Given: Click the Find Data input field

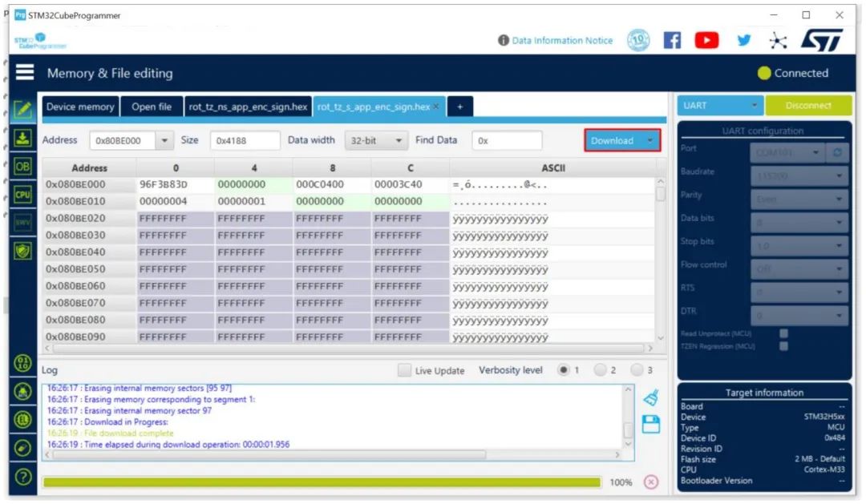Looking at the screenshot, I should (x=507, y=141).
